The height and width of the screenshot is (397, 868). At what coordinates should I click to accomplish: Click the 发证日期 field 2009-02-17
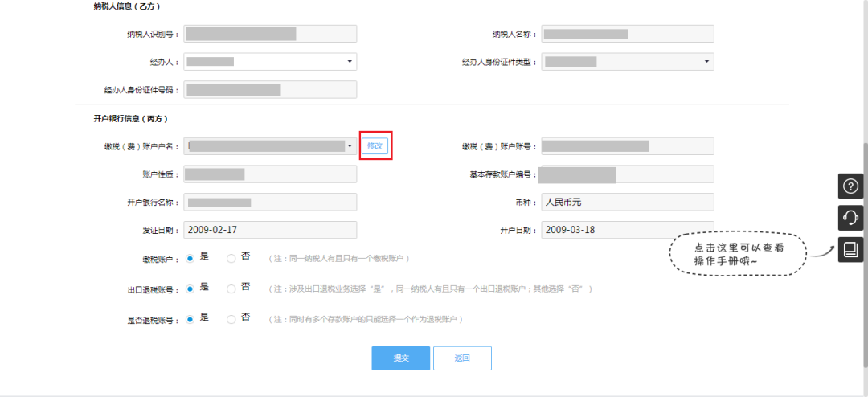coord(270,230)
